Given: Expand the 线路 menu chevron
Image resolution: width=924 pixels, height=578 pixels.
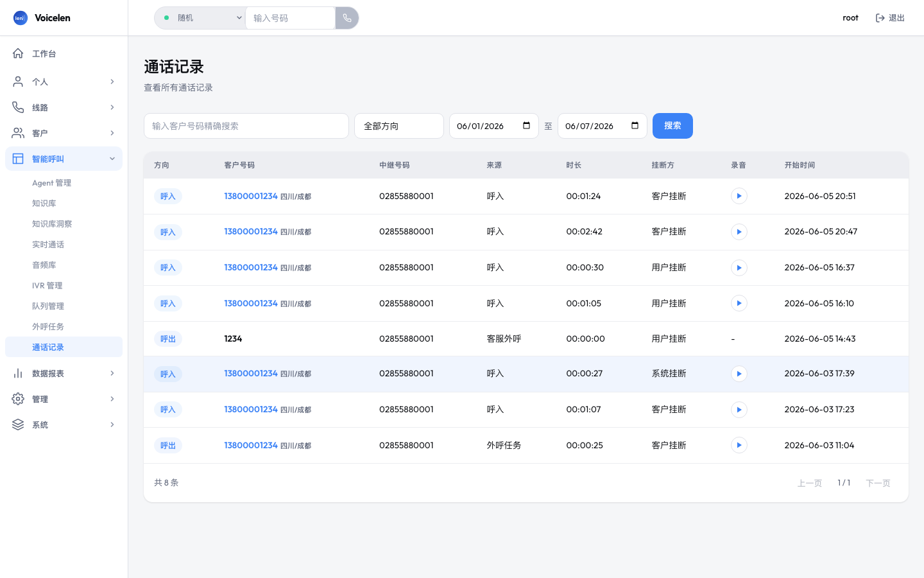Looking at the screenshot, I should click(x=112, y=107).
